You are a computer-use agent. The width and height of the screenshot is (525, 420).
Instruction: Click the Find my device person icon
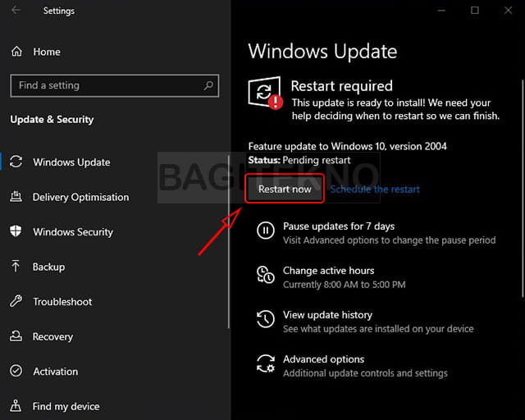coord(16,405)
